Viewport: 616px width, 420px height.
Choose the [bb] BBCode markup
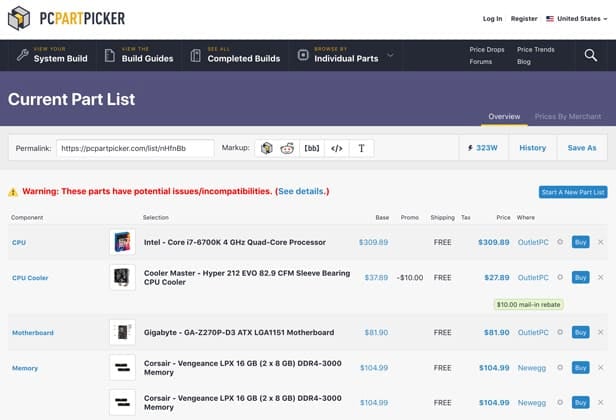pyautogui.click(x=312, y=148)
